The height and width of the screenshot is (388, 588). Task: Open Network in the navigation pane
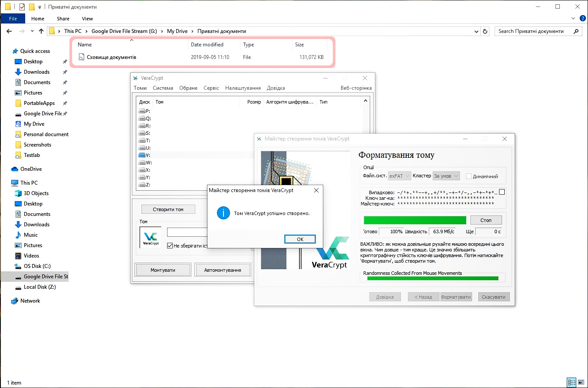click(x=30, y=301)
